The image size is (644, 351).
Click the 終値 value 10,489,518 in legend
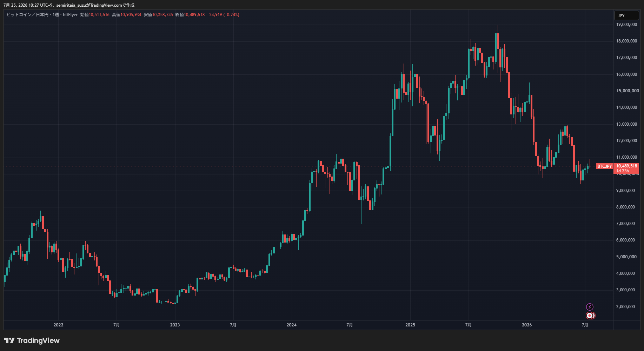(x=194, y=15)
